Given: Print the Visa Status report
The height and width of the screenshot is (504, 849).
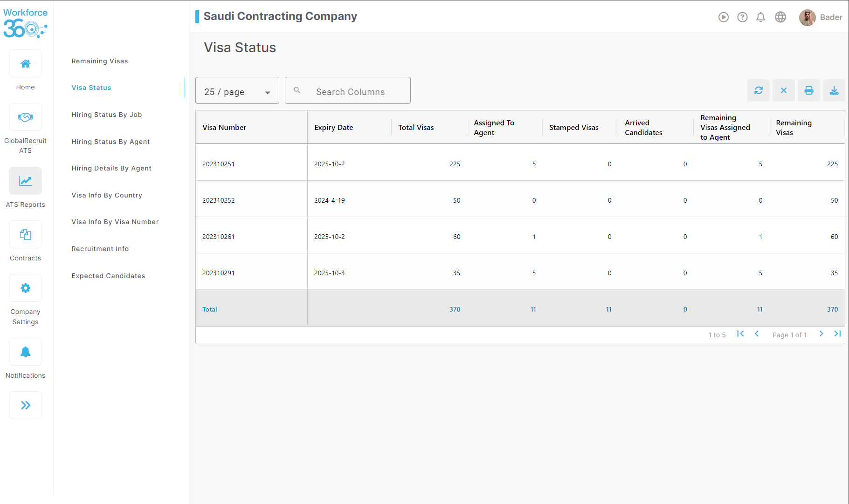Looking at the screenshot, I should click(809, 90).
